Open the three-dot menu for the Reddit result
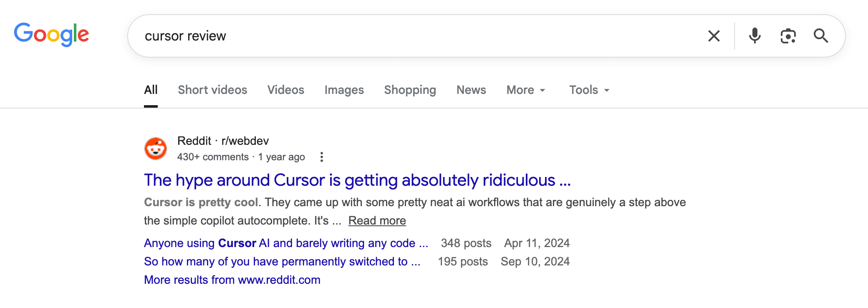This screenshot has height=308, width=868. coord(321,157)
